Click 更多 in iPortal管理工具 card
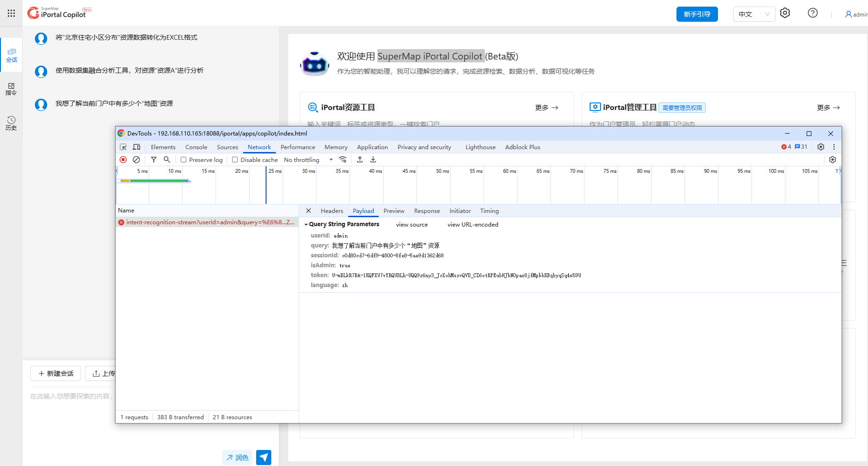The width and height of the screenshot is (868, 466). tap(828, 108)
